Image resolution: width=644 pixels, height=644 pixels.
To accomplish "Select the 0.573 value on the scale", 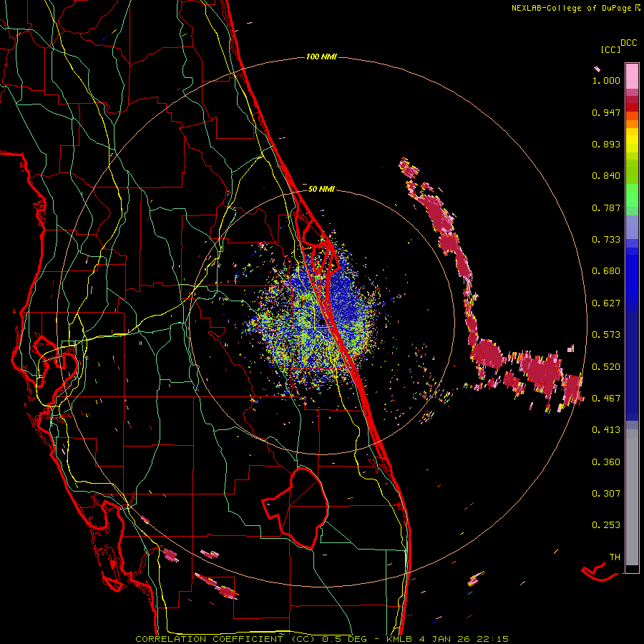I will pyautogui.click(x=606, y=335).
